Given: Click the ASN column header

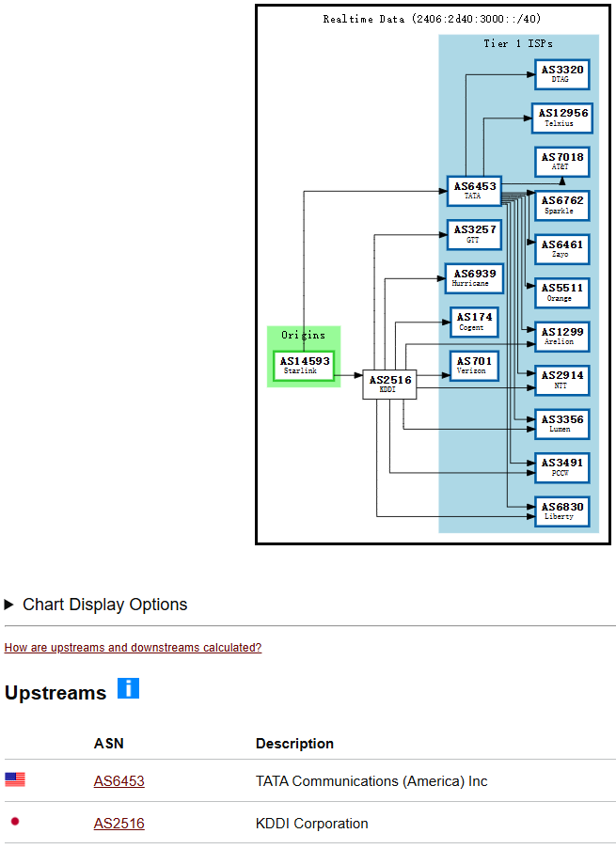Looking at the screenshot, I should coord(109,744).
